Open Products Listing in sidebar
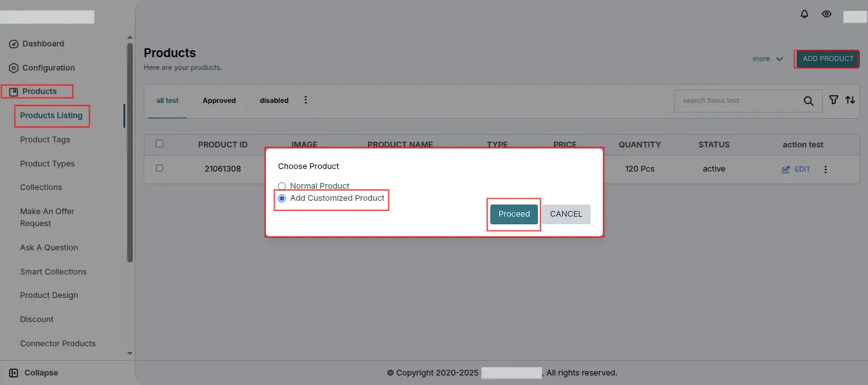Viewport: 868px width, 385px height. pyautogui.click(x=52, y=116)
